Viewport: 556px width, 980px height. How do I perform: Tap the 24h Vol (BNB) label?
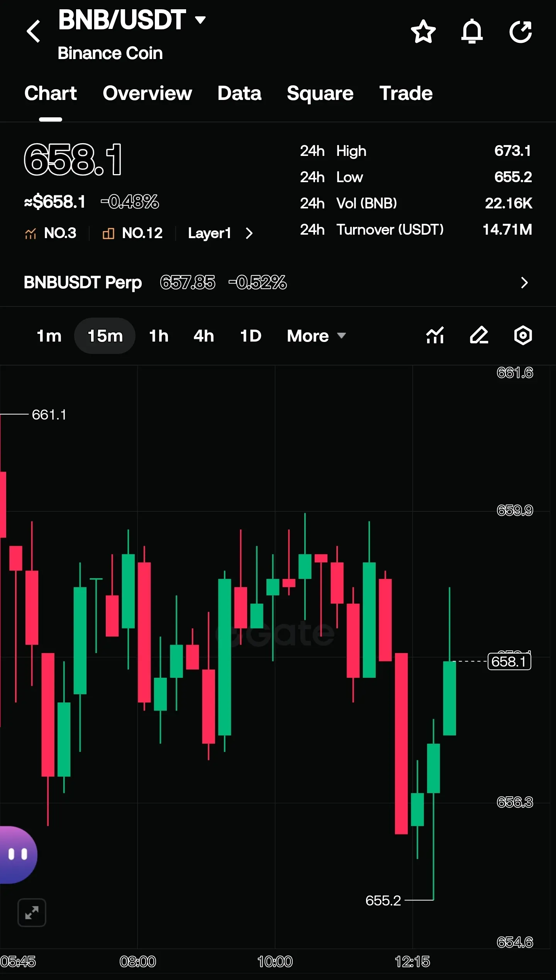[x=348, y=203]
